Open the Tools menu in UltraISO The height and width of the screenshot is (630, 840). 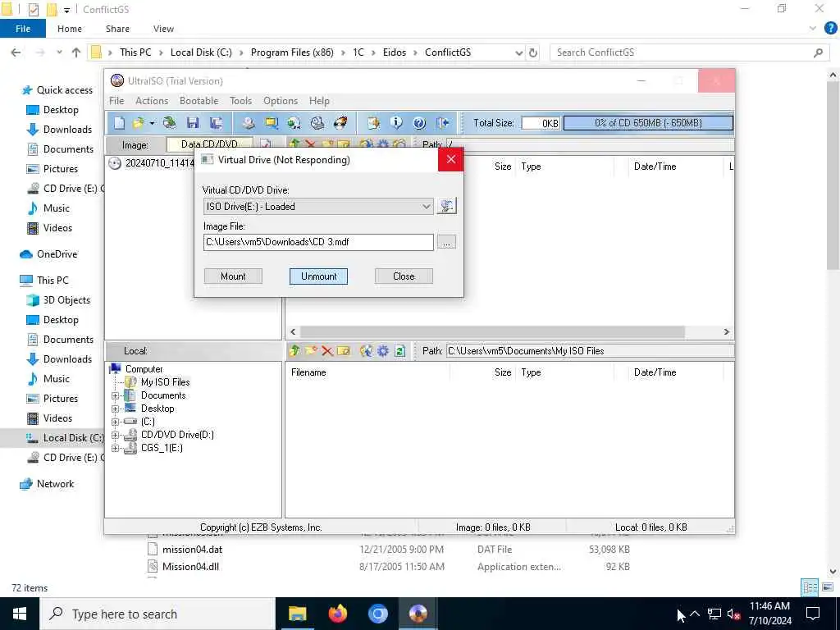click(x=240, y=101)
